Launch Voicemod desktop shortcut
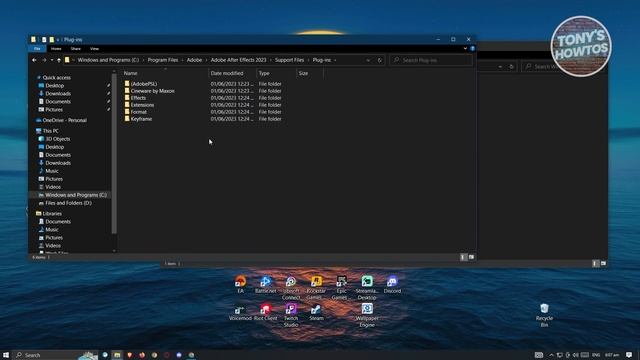640x360 pixels. (240, 312)
